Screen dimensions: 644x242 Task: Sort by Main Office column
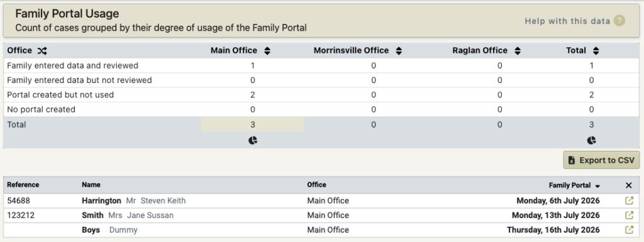[x=267, y=51]
